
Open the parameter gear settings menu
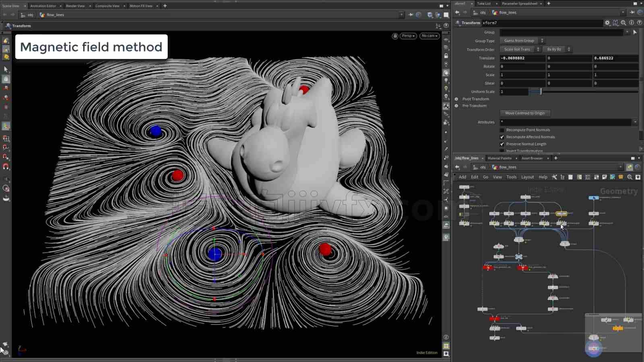[x=607, y=23]
